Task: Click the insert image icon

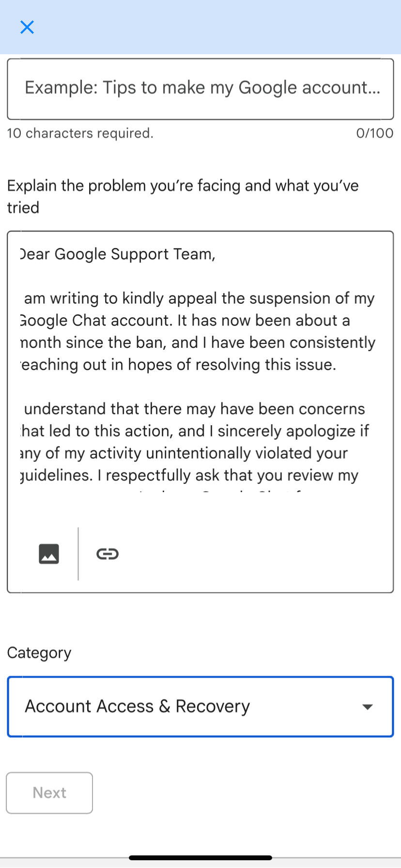Action: pos(49,554)
